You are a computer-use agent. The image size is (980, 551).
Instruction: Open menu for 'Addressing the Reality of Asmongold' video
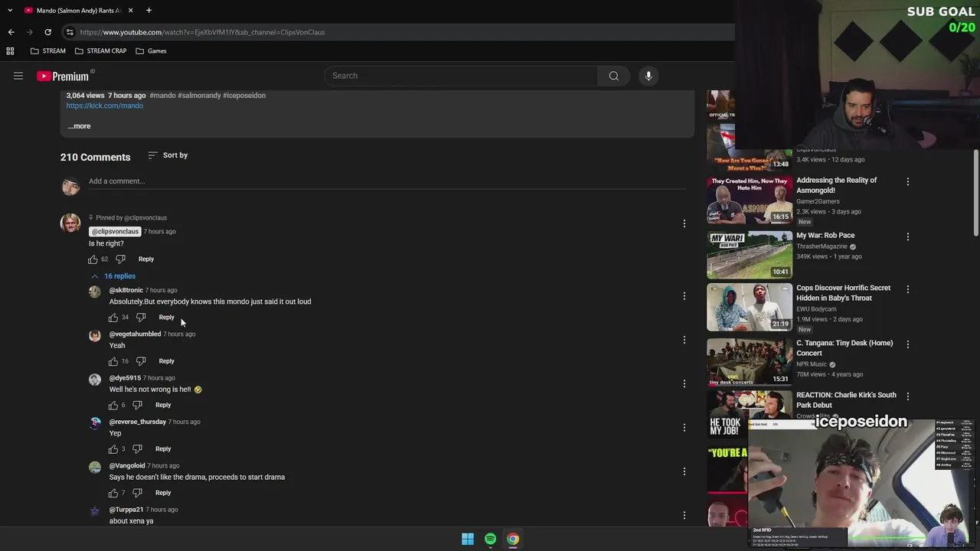908,182
